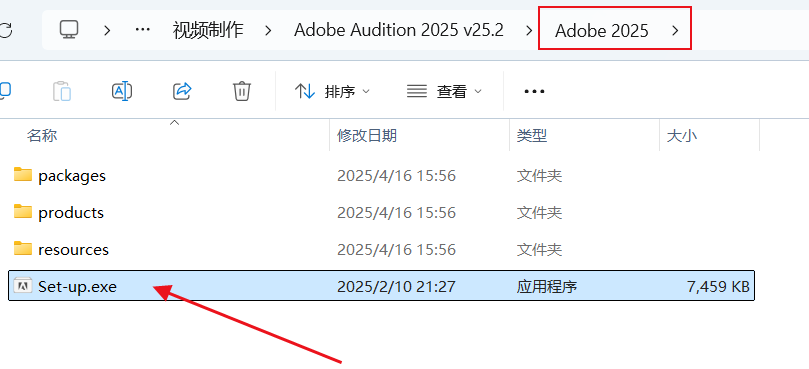Select the resources folder row

381,249
